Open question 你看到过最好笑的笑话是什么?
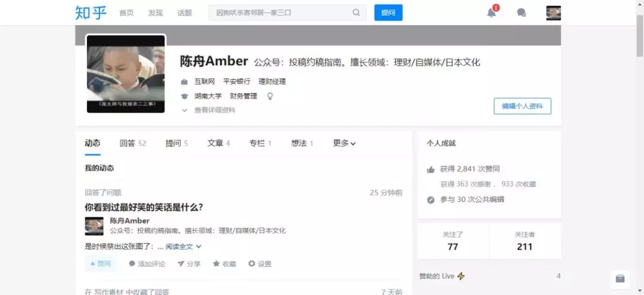 pos(144,207)
